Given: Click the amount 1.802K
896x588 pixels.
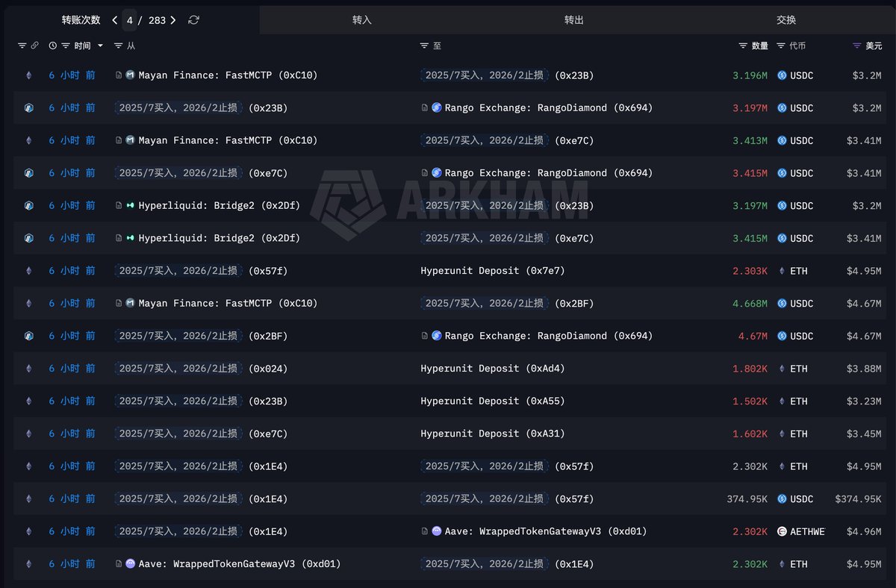Looking at the screenshot, I should coord(750,369).
